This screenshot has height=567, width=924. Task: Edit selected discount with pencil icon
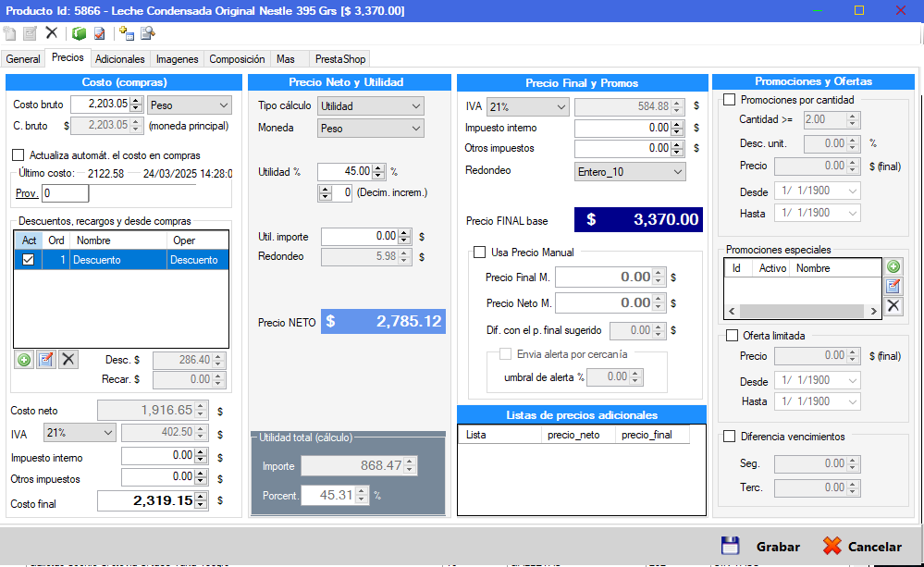tap(46, 360)
